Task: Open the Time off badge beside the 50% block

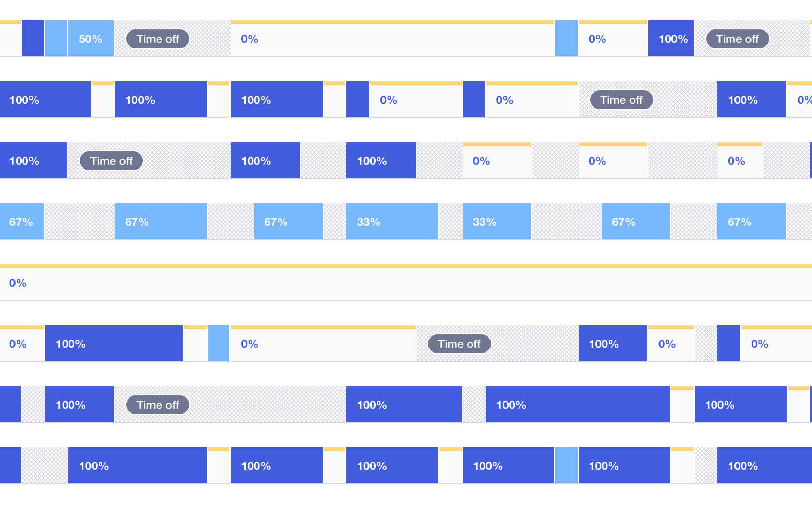Action: point(158,39)
